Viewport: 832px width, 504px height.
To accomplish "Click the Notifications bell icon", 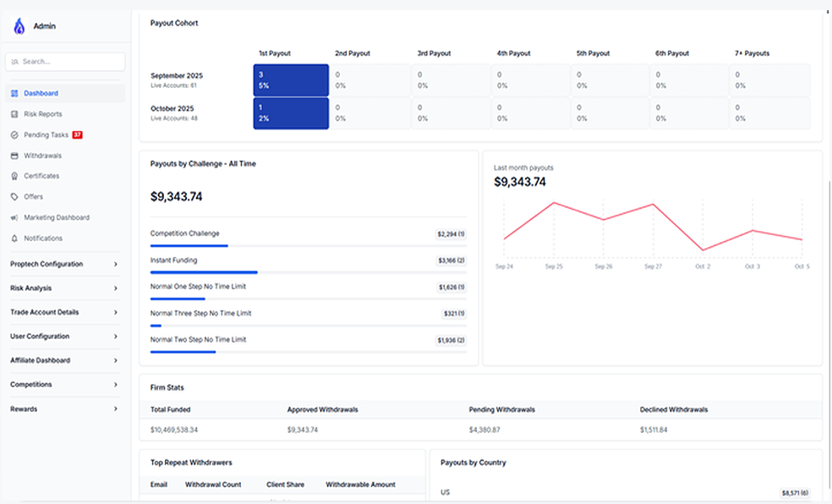I will click(x=15, y=238).
